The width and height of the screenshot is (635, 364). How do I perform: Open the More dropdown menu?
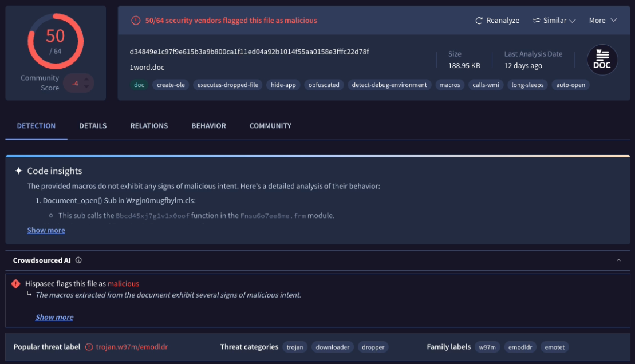[x=602, y=21]
